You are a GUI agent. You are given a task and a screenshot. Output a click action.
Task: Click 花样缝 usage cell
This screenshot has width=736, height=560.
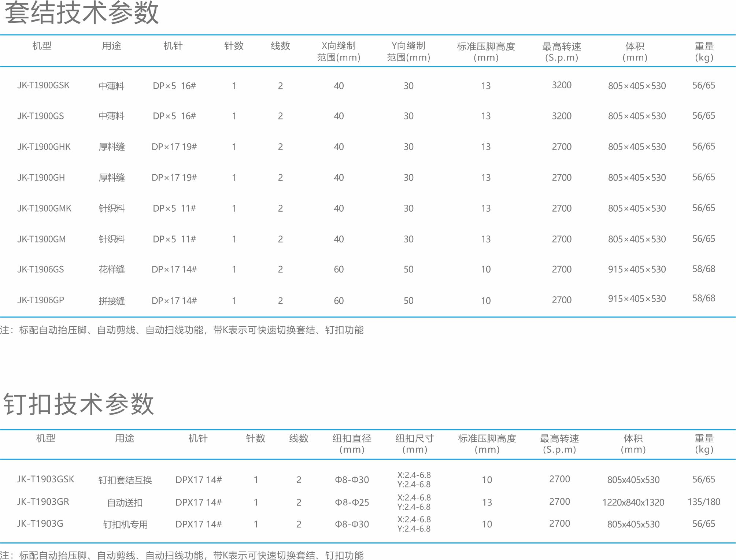[x=112, y=270]
